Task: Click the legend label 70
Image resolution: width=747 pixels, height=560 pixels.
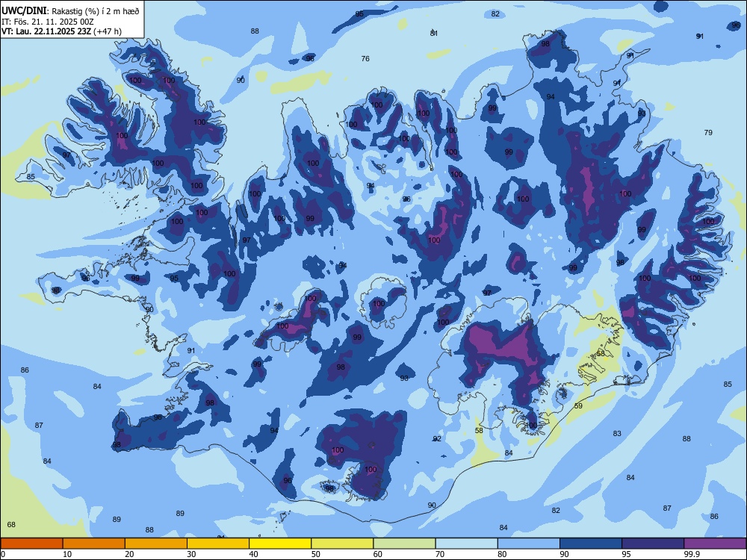Action: [x=440, y=554]
